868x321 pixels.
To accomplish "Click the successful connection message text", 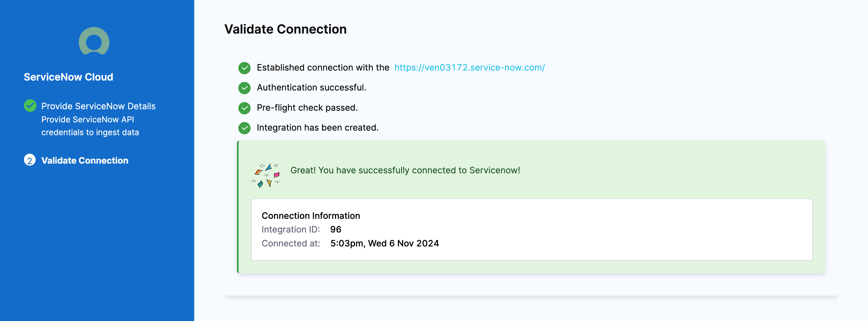I will point(404,170).
